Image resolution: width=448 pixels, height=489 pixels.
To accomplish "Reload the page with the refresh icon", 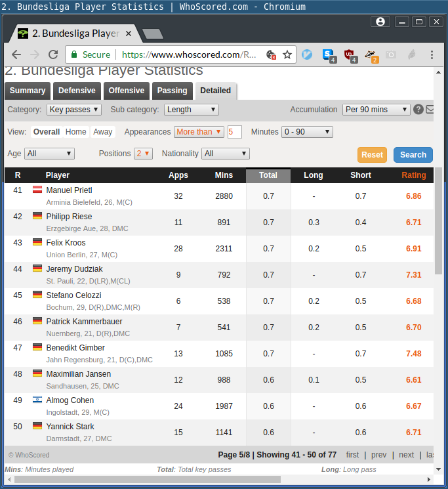I will coord(53,55).
